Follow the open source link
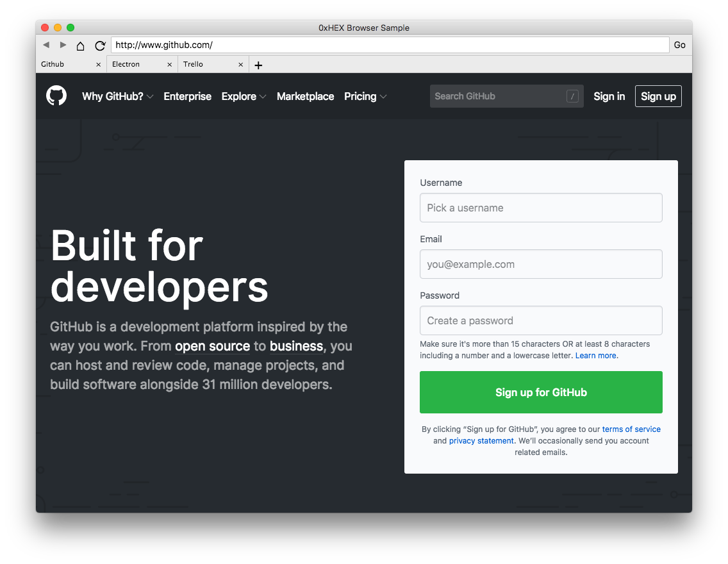The height and width of the screenshot is (564, 728). tap(213, 346)
